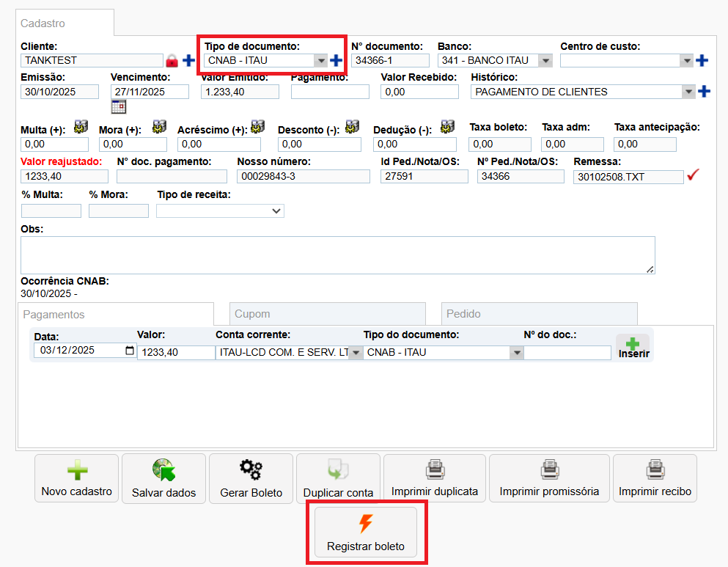Viewport: 728px width, 567px height.
Task: Click the plus icon next to Centro de custo
Action: (702, 60)
